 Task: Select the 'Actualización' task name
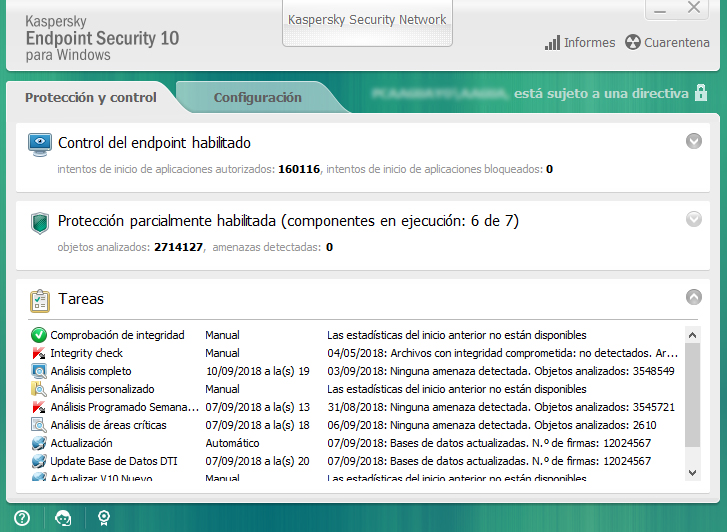pyautogui.click(x=82, y=443)
